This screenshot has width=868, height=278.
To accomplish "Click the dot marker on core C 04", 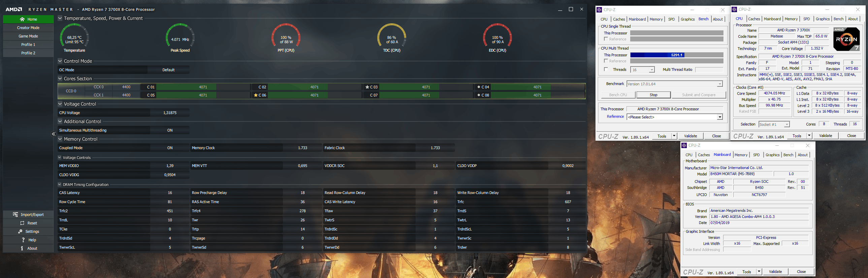I will click(x=479, y=87).
